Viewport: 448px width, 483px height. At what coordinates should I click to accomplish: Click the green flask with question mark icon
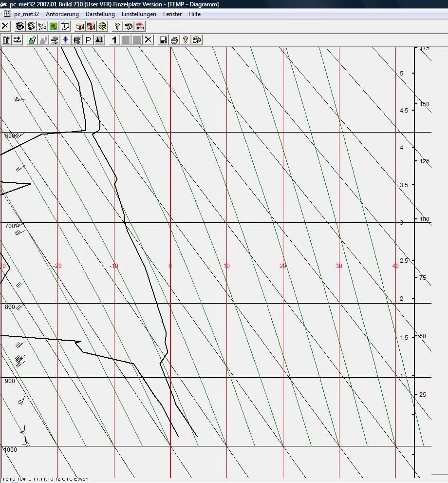(32, 40)
